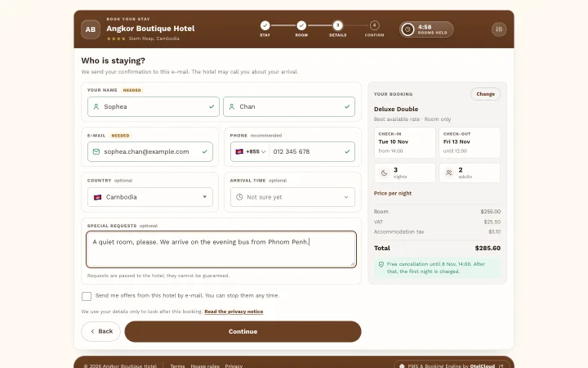
Task: Click the moon icon beside 3 nights
Action: [x=384, y=173]
